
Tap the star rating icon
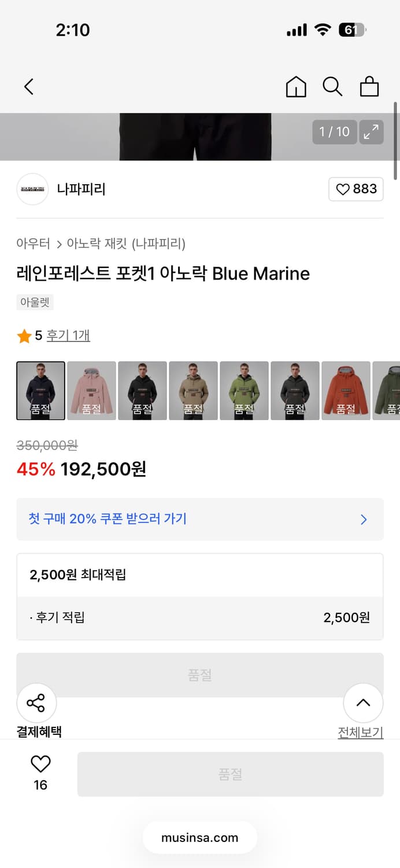pyautogui.click(x=24, y=335)
